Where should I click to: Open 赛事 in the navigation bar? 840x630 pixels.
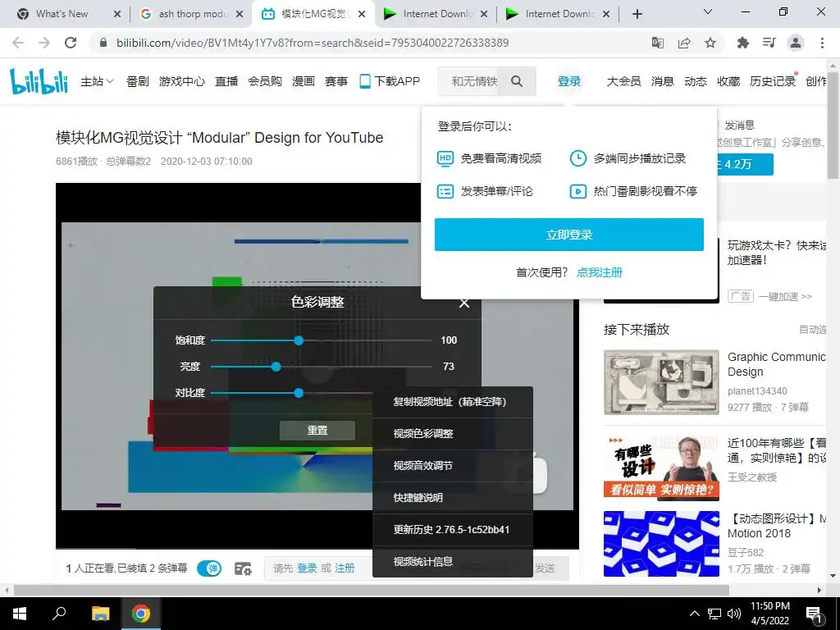(x=336, y=81)
